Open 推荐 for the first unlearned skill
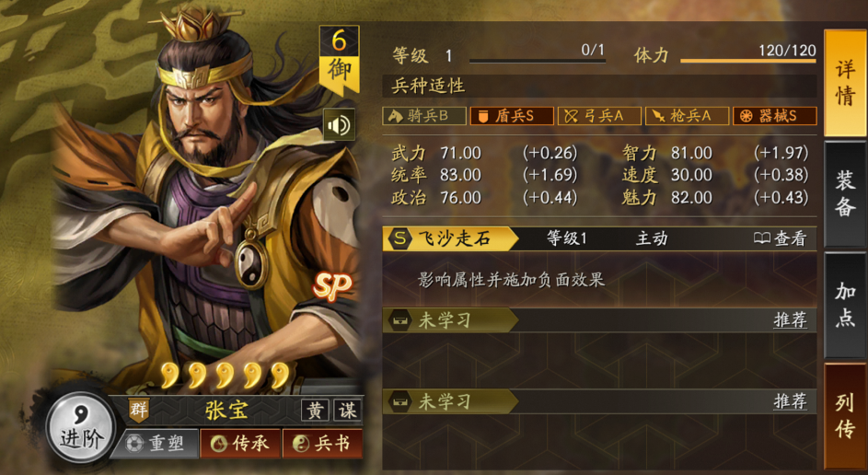This screenshot has height=475, width=868. coord(790,320)
